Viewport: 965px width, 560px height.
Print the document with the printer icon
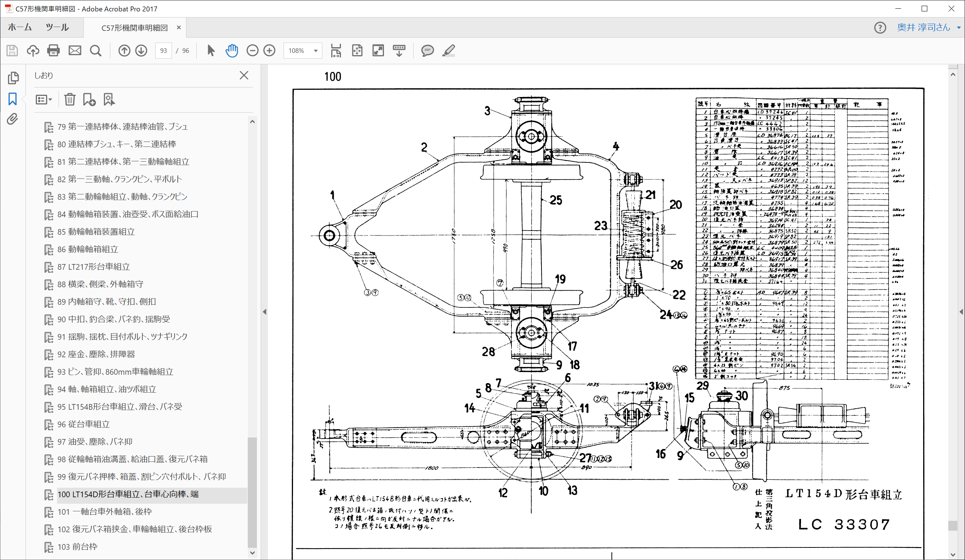pos(53,51)
